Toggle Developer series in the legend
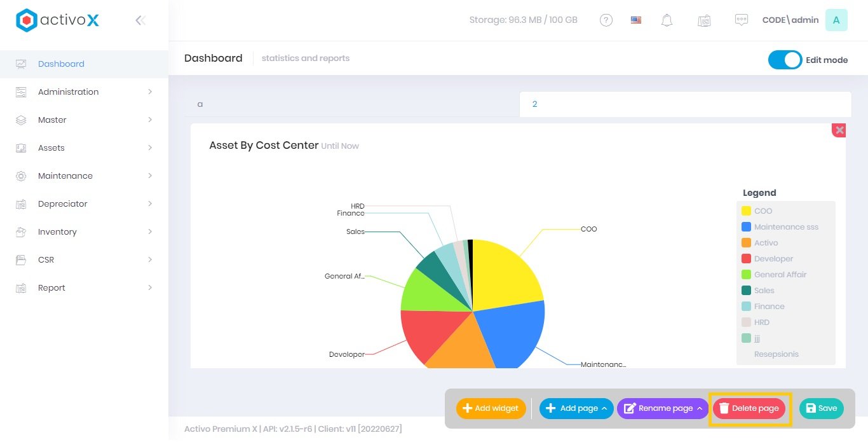 [773, 259]
